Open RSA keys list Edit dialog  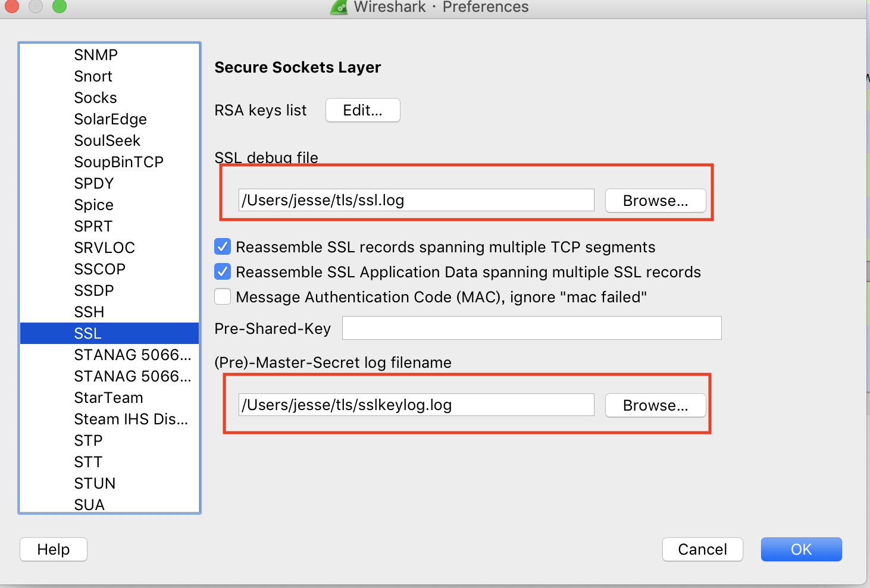[363, 110]
